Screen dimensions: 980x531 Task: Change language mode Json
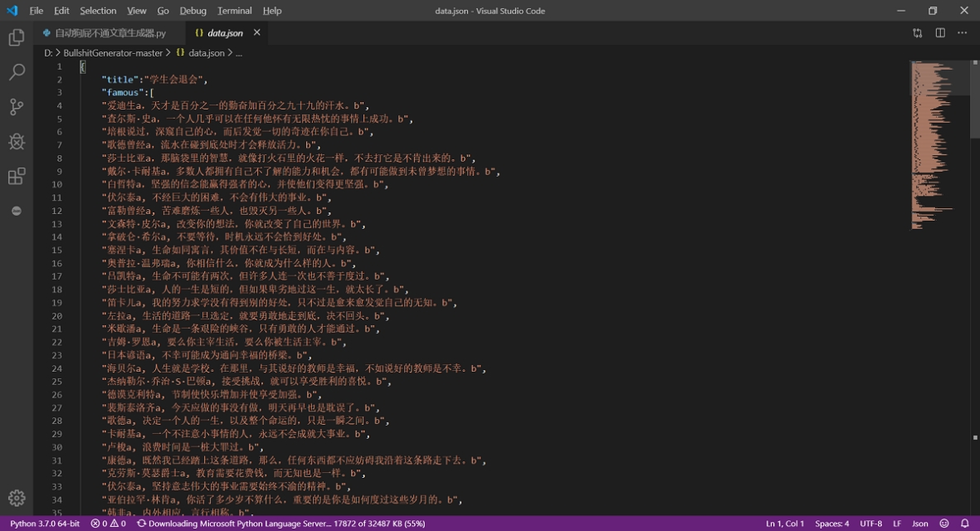point(920,524)
